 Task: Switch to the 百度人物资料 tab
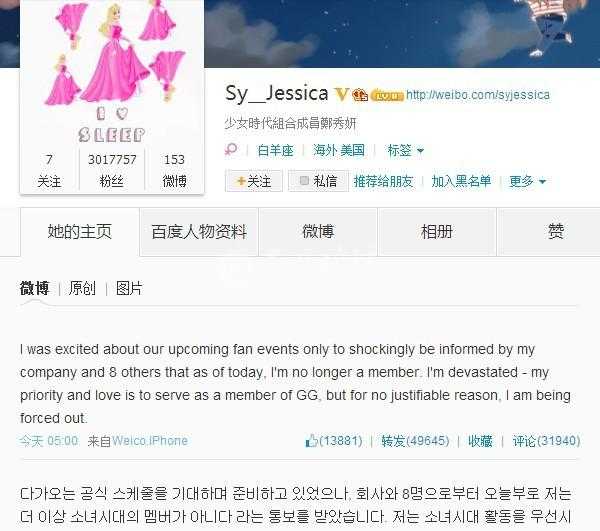(199, 232)
